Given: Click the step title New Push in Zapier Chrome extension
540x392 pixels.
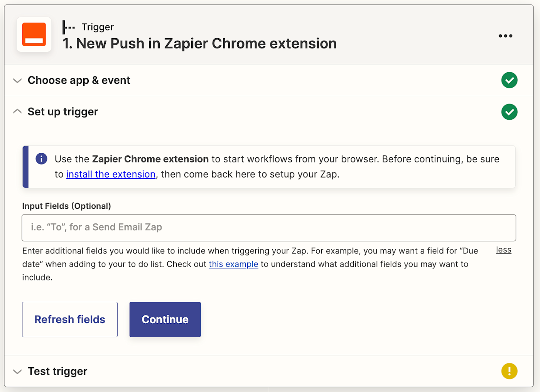Looking at the screenshot, I should [x=200, y=44].
